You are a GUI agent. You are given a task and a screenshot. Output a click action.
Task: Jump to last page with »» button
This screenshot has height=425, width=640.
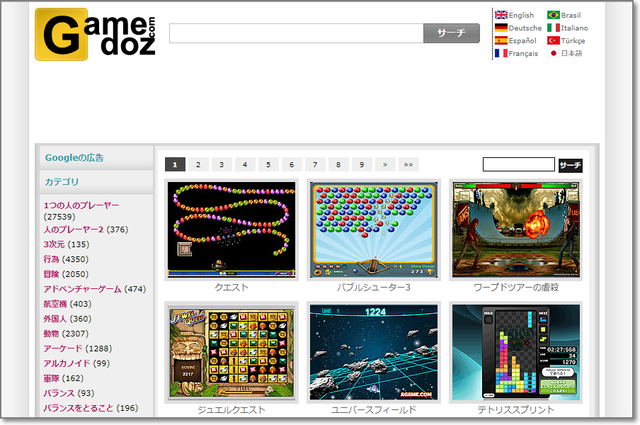(408, 165)
